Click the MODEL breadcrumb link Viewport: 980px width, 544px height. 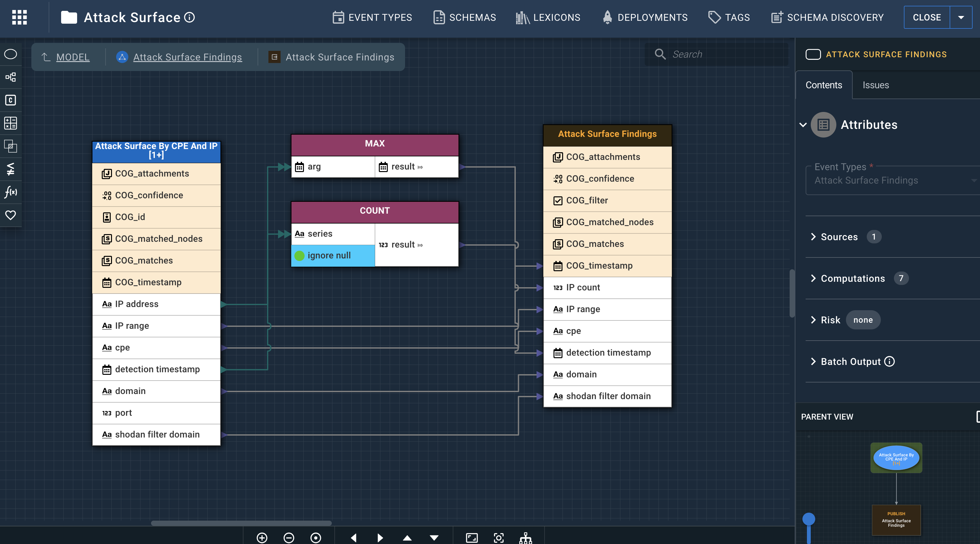(73, 57)
